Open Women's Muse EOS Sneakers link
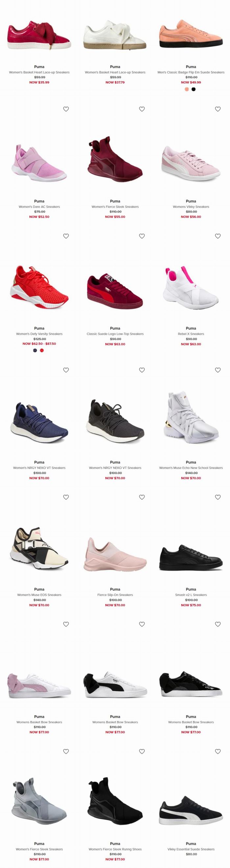Screen dimensions: 230x868 [39, 595]
